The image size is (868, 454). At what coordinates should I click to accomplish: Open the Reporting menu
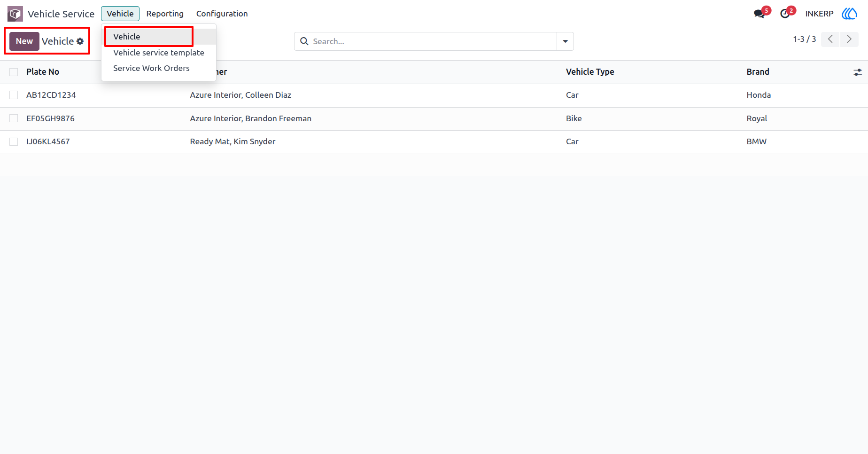click(165, 14)
